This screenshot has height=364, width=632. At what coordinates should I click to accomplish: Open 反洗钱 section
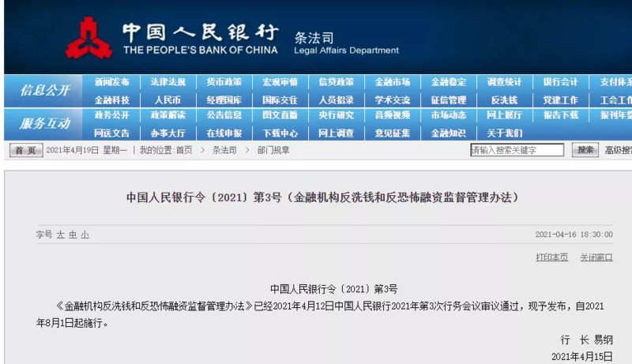coord(504,99)
